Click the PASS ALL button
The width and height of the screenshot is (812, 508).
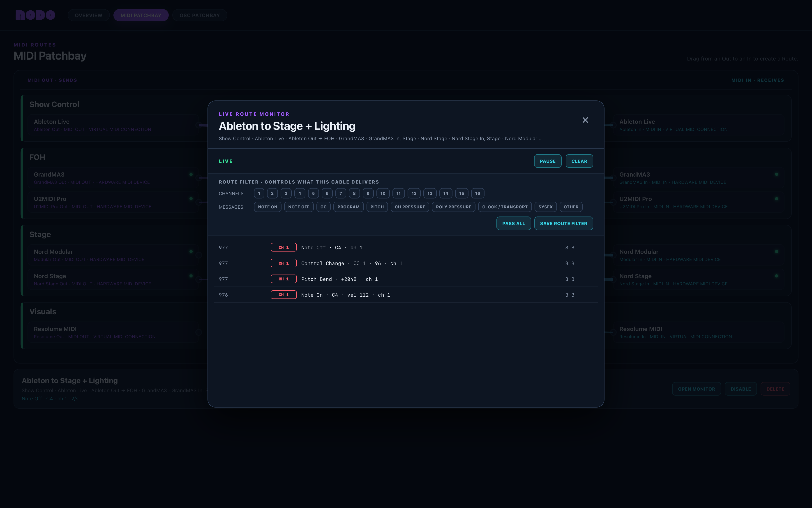513,224
